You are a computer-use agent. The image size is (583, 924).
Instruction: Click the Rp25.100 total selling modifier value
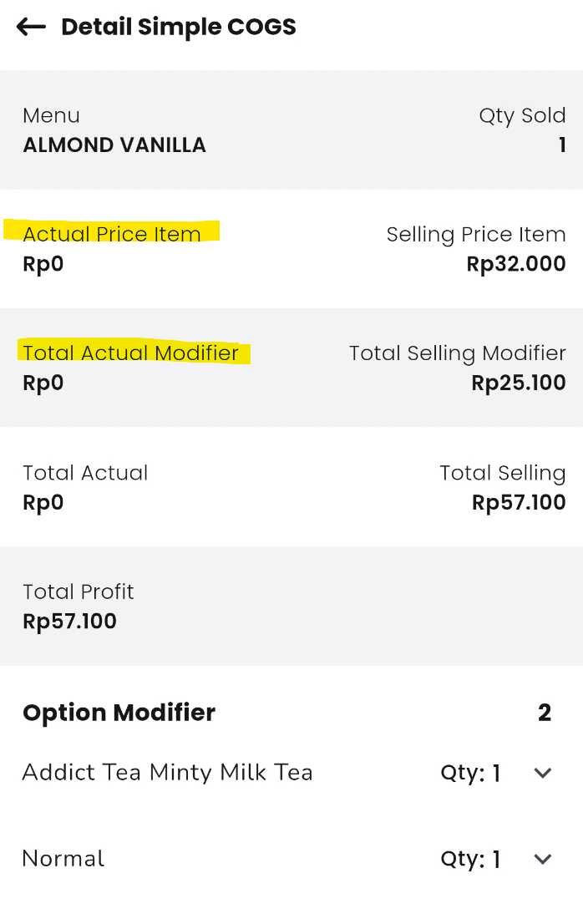click(519, 383)
